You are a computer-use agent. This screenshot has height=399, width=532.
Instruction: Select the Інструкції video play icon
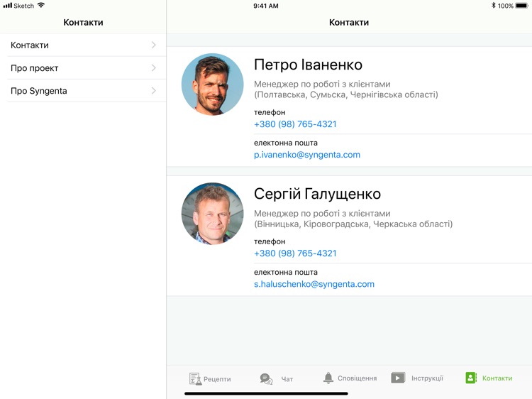point(398,378)
